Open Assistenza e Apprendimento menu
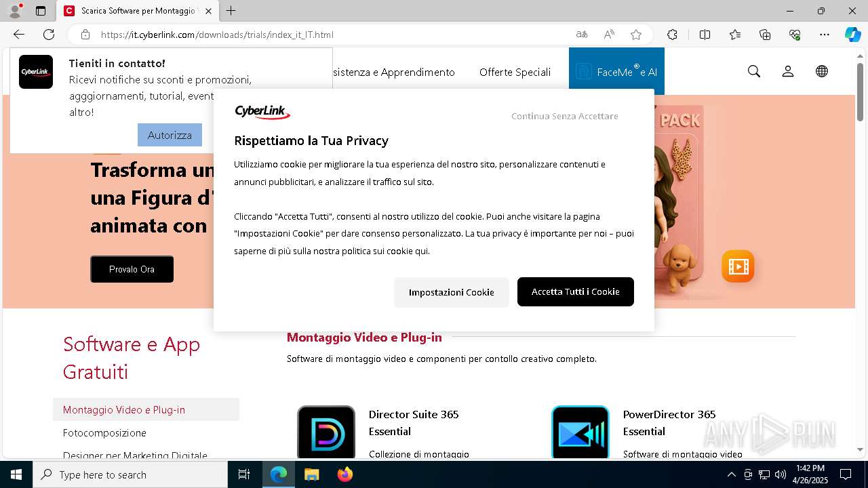 [394, 72]
